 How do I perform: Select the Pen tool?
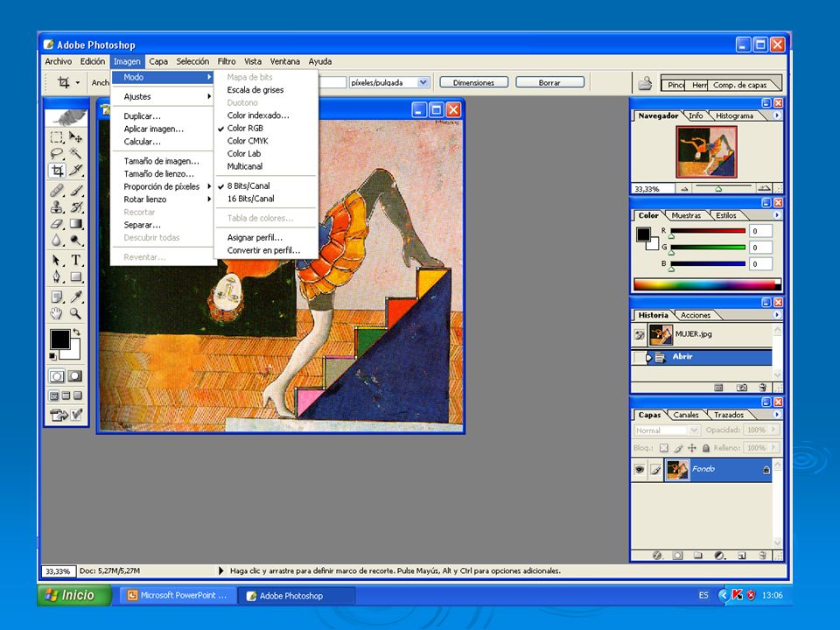click(x=57, y=277)
